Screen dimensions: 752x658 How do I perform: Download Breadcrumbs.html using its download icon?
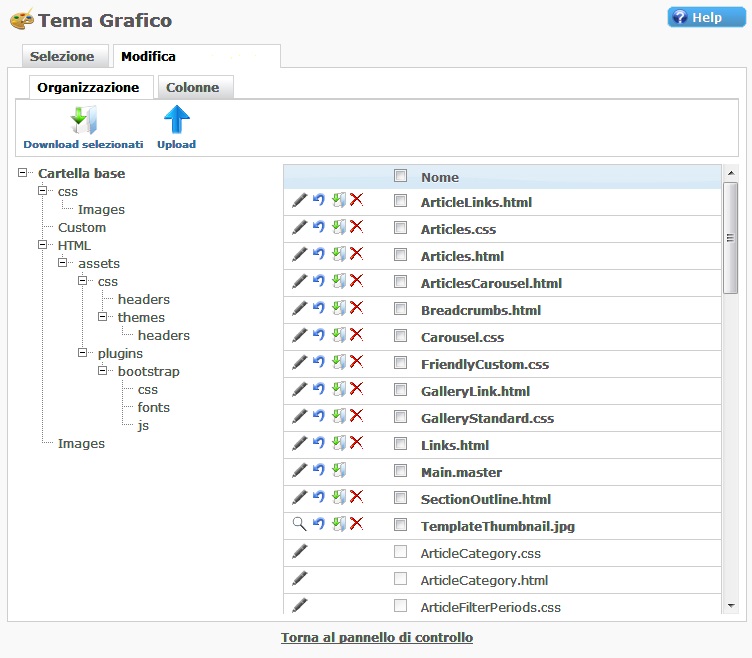tap(338, 309)
